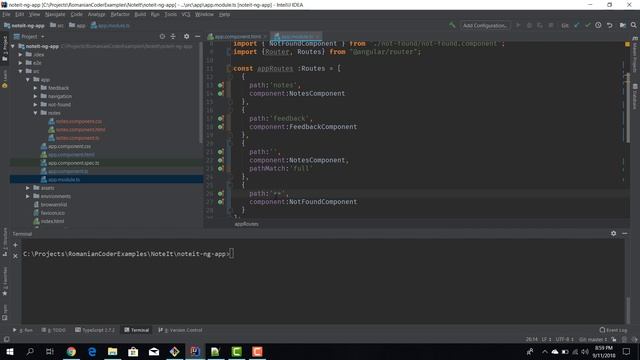Close terminal session X icon
This screenshot has height=360, width=640.
tap(16, 256)
